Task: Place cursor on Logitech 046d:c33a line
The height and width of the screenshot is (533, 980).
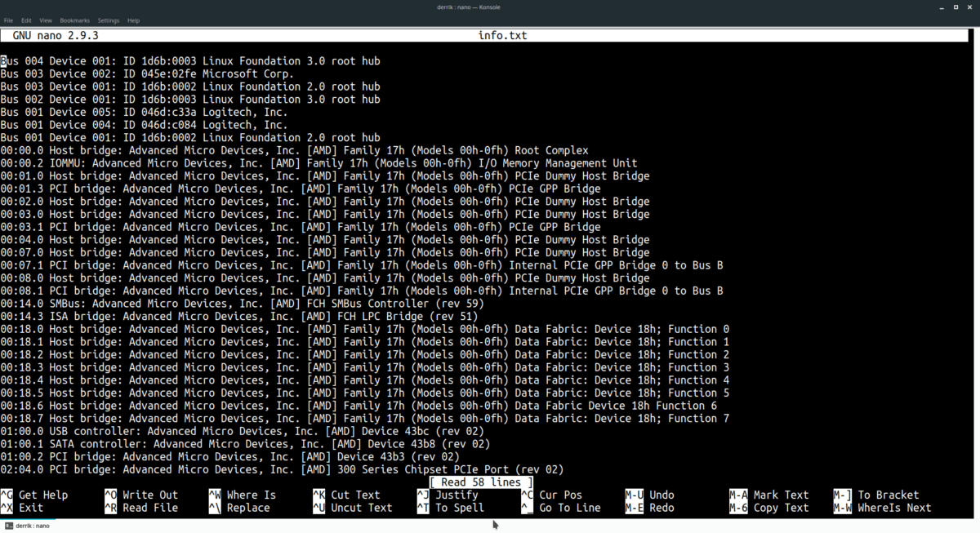Action: point(144,112)
